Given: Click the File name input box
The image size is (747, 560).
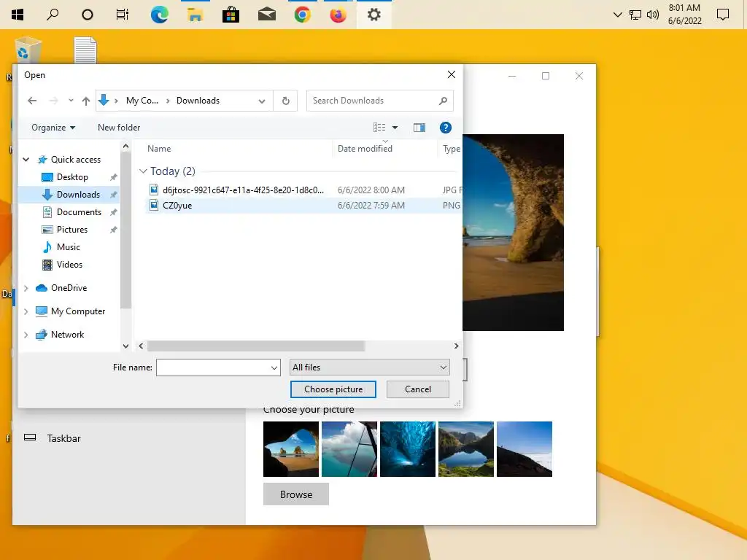Looking at the screenshot, I should click(x=213, y=367).
